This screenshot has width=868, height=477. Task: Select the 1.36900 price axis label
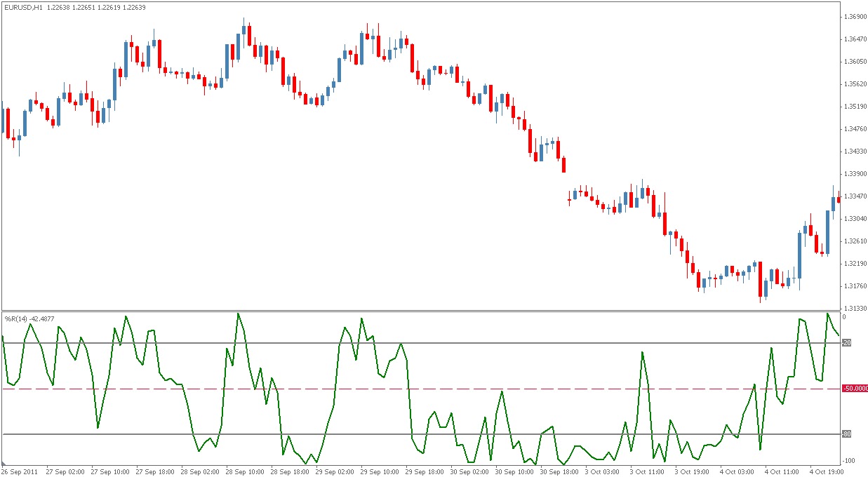click(x=854, y=16)
